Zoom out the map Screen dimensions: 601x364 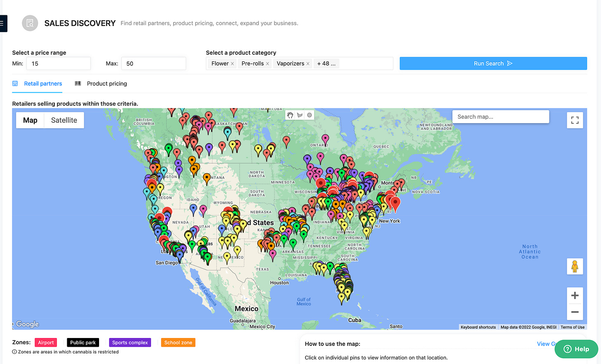click(x=575, y=312)
